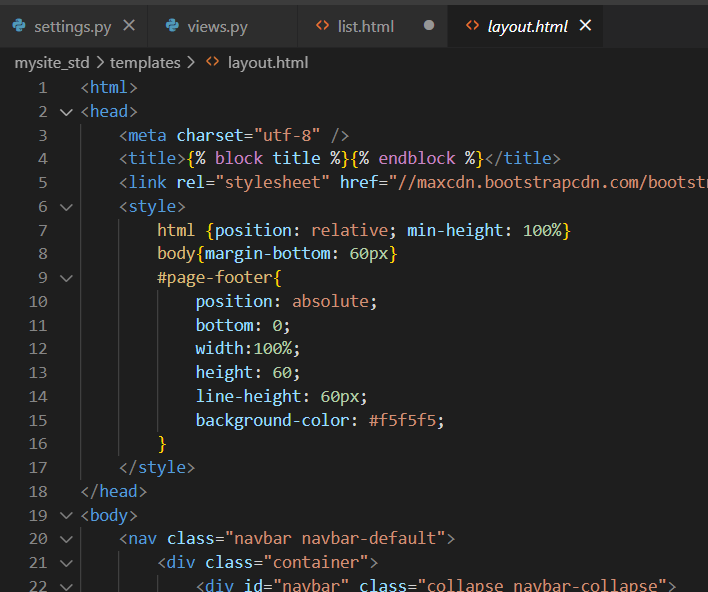
Task: Click '#f5f5f5' color value
Action: pyautogui.click(x=402, y=421)
